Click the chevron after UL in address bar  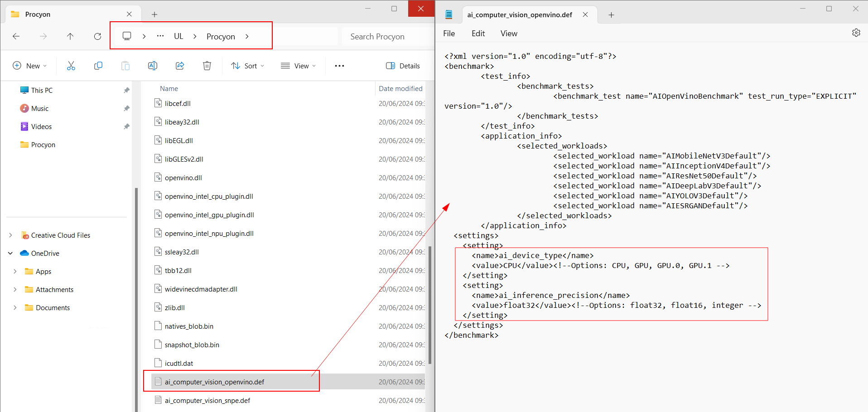point(195,36)
